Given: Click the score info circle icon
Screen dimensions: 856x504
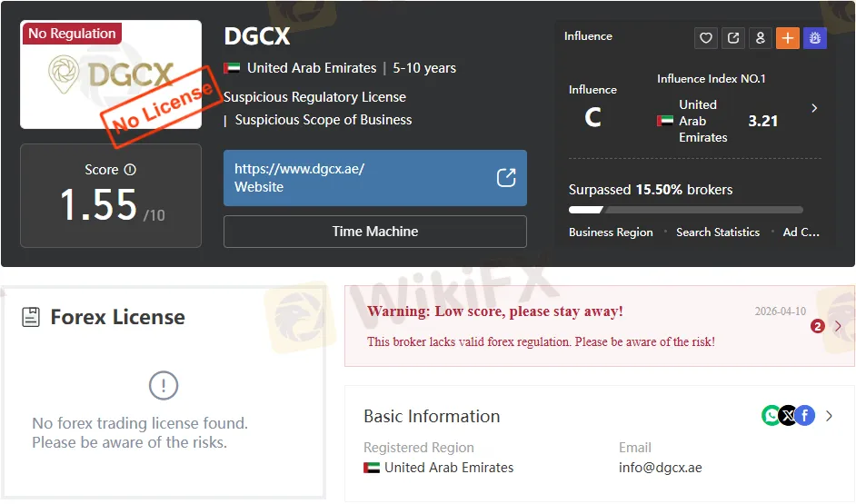Looking at the screenshot, I should tap(130, 170).
